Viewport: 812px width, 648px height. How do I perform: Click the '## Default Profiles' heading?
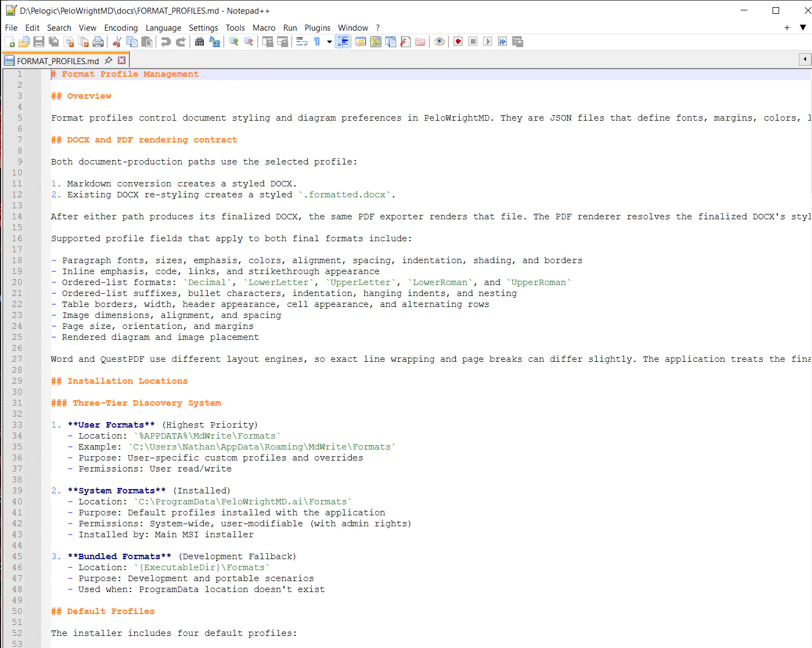pyautogui.click(x=103, y=611)
